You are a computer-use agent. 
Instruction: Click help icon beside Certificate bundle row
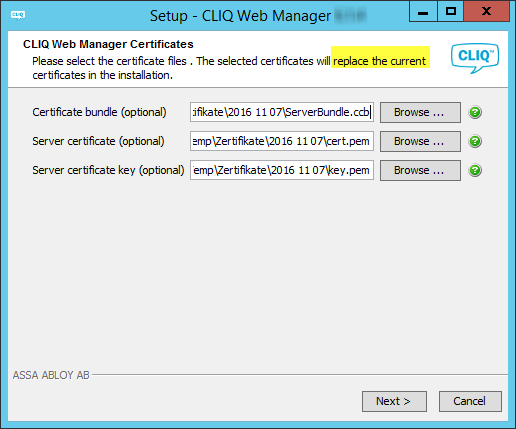(x=475, y=112)
